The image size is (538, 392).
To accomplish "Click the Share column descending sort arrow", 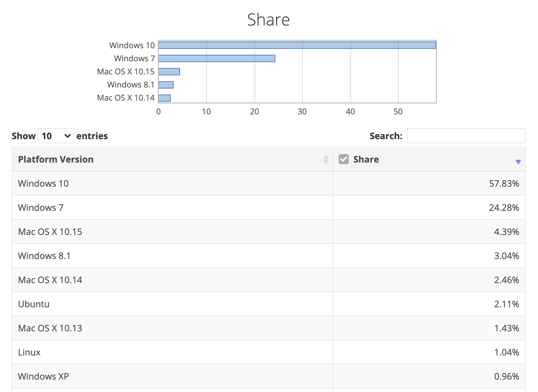I will (518, 162).
